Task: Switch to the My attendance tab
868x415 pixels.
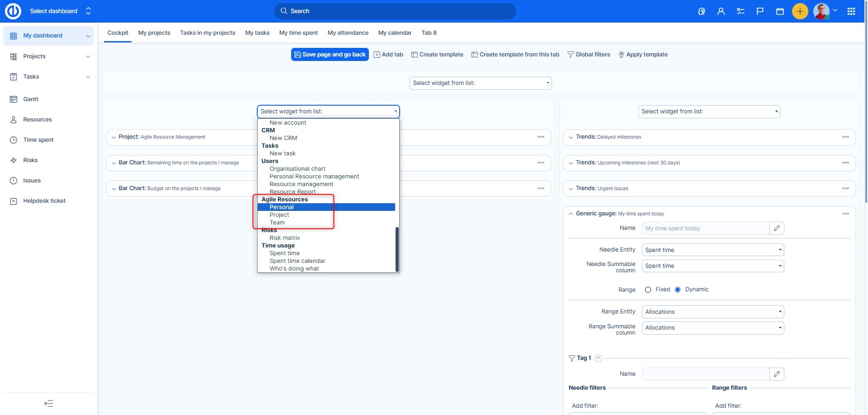Action: pos(348,33)
